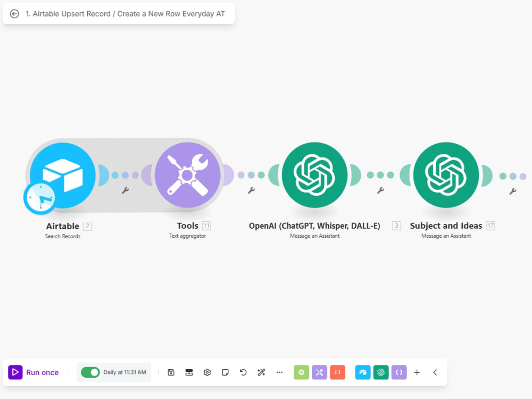
Task: Click the purple JSON brackets favorite button
Action: pos(399,372)
